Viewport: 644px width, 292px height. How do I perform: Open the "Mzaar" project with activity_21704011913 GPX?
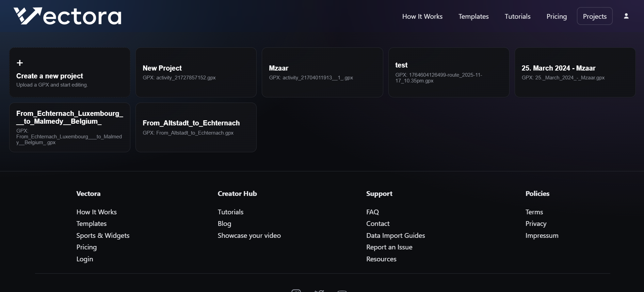(x=322, y=72)
